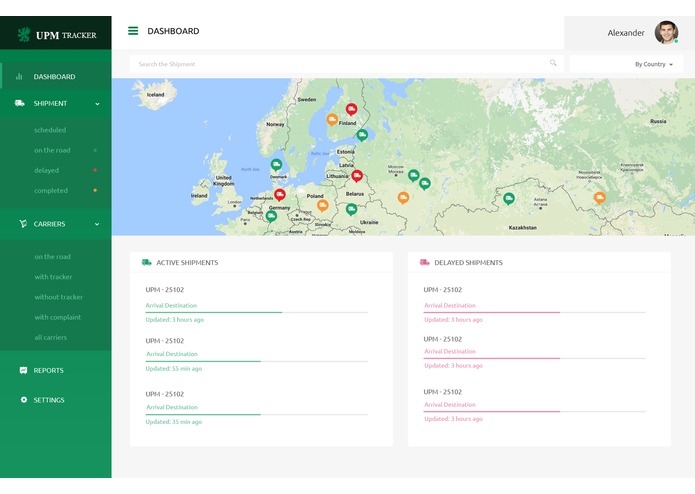
Task: Click the search magnifier icon
Action: pyautogui.click(x=553, y=63)
